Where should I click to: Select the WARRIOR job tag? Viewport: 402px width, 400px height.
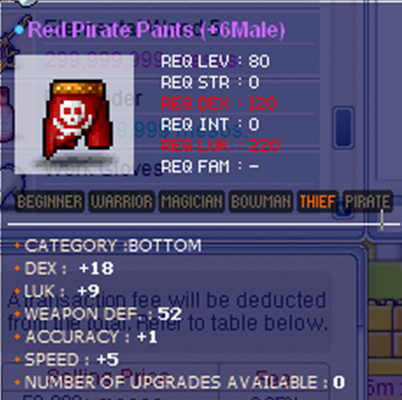(x=121, y=202)
